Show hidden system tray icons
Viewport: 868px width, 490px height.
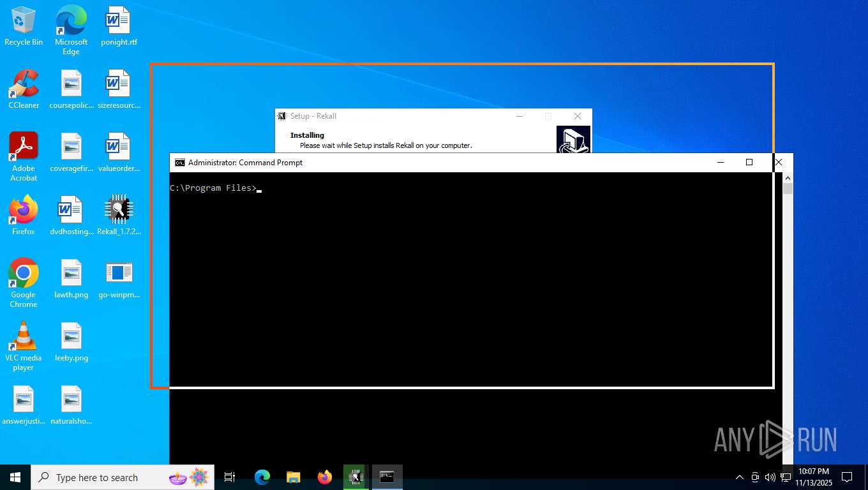740,477
